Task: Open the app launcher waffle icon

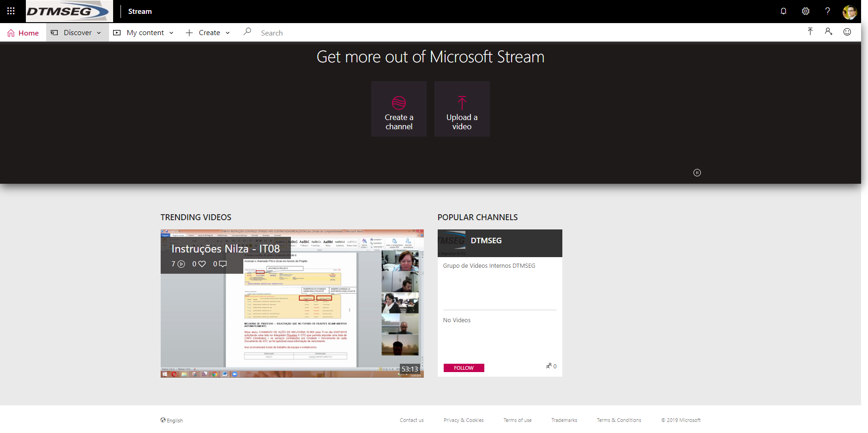Action: [11, 11]
